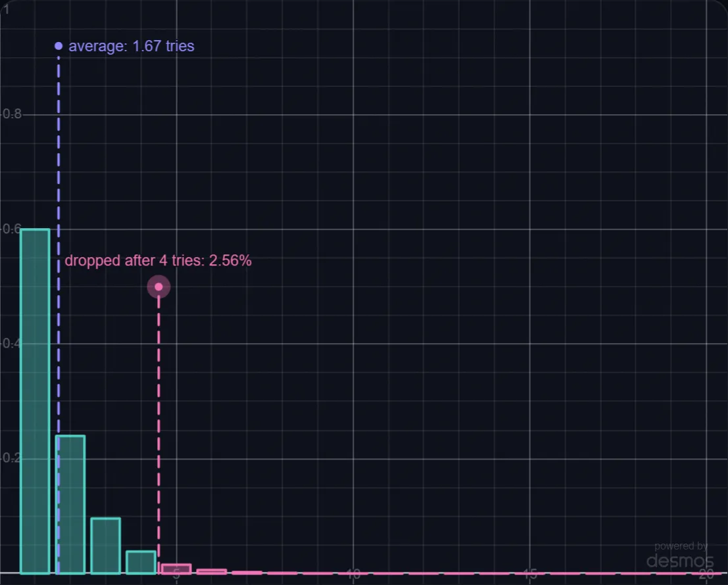728x585 pixels.
Task: Click the x-axis label 10
Action: coord(353,574)
